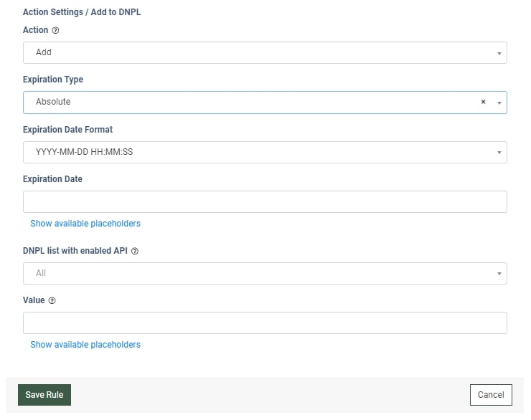Click the arrow on the Action dropdown
Image resolution: width=531 pixels, height=420 pixels.
pyautogui.click(x=499, y=53)
